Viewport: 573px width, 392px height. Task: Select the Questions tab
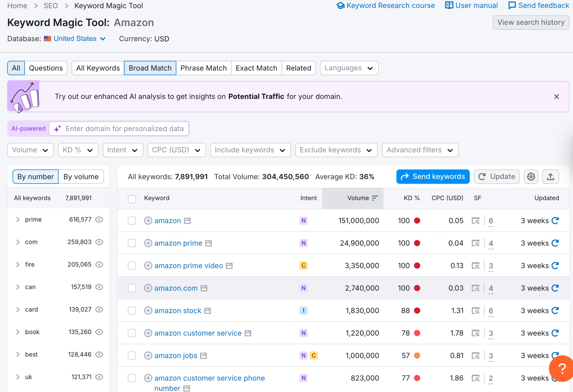(x=46, y=68)
